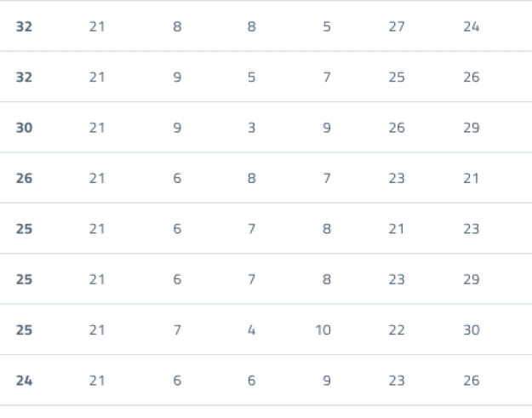Select the cell showing 27
The image size is (532, 418).
[397, 26]
